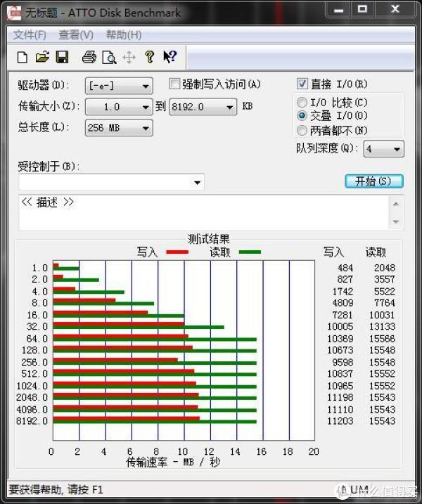Uncheck 直接 I/O checkbox
Viewport: 422px width, 504px height.
coord(302,84)
